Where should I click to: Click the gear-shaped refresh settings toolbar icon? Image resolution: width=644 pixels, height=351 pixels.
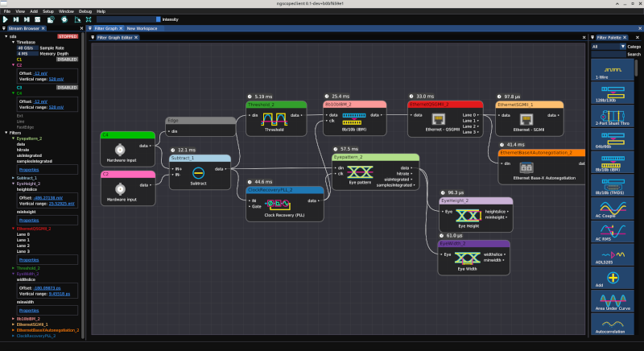[x=64, y=19]
